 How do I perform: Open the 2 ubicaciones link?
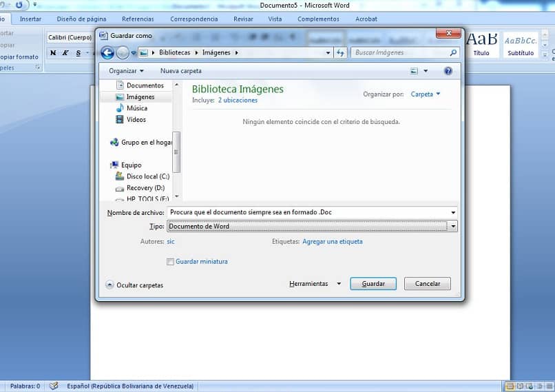(x=238, y=100)
